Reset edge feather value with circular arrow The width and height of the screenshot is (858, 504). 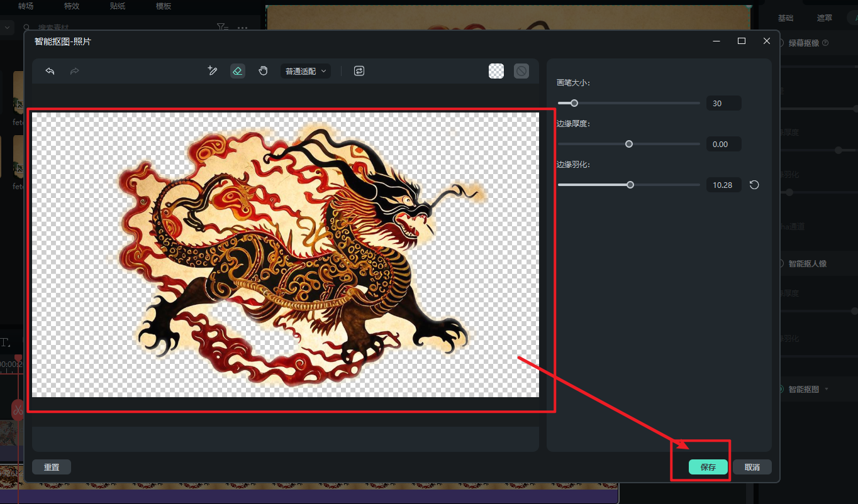tap(754, 185)
